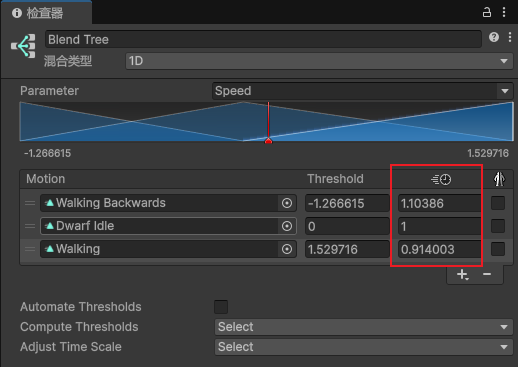518x367 pixels.
Task: Open the blend type 1D dropdown
Action: tap(319, 61)
